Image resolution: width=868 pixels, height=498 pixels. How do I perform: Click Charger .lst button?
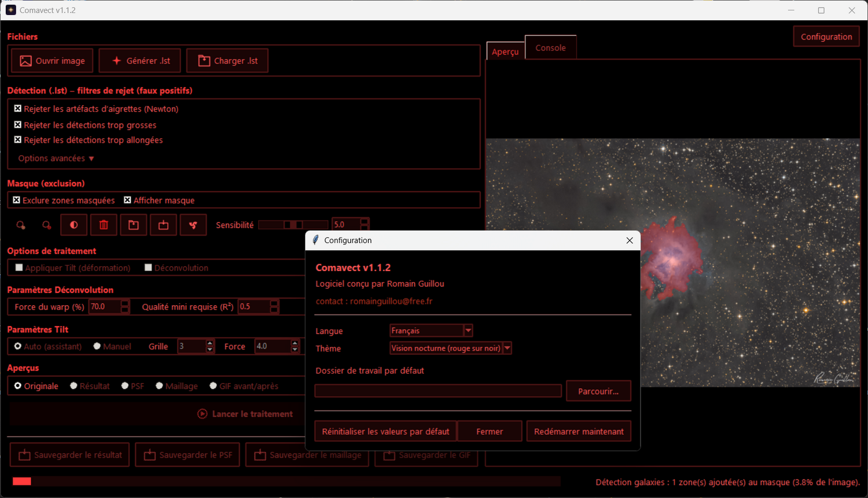pyautogui.click(x=227, y=61)
